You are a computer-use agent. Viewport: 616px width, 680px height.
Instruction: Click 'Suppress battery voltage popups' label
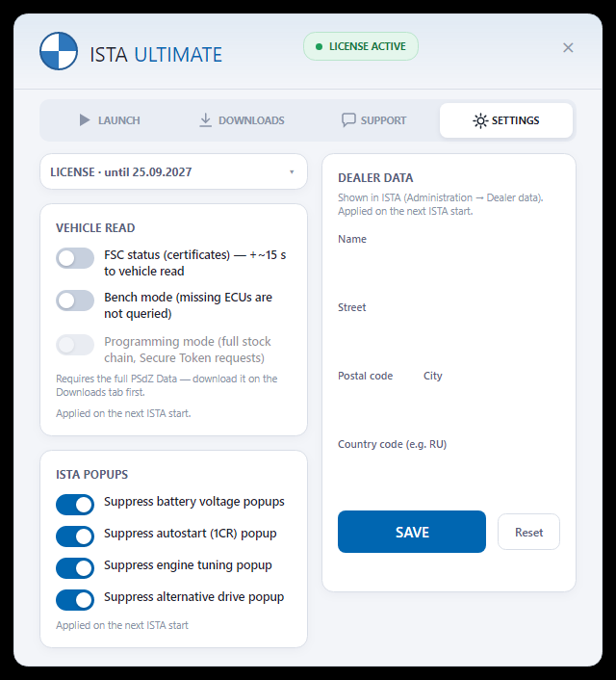tap(194, 502)
